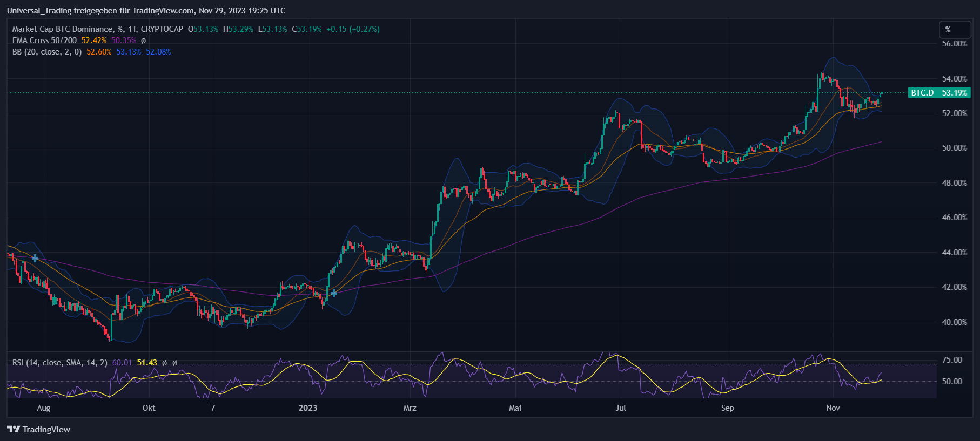Select the BTC.D 53.19% price label

pos(939,93)
